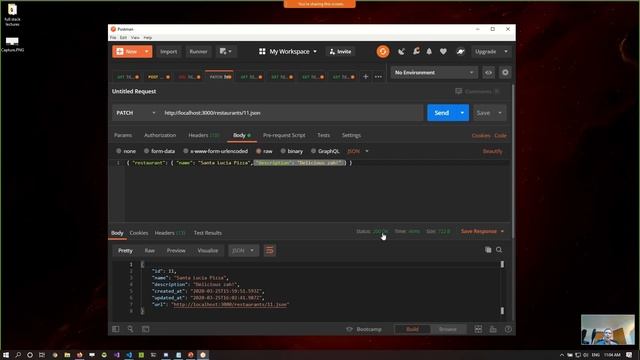Open the My Workspace dropdown
The width and height of the screenshot is (640, 360).
pos(288,51)
